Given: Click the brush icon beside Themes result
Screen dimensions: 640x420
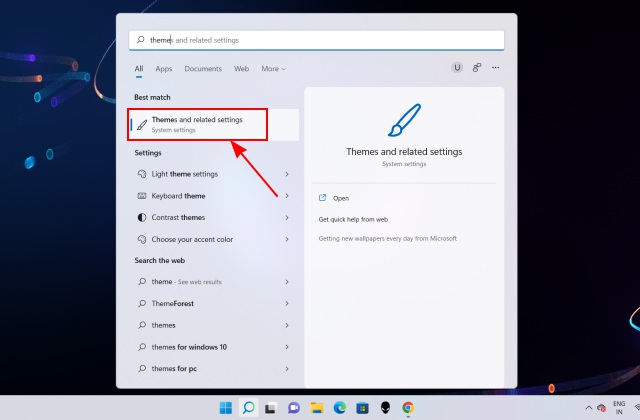Looking at the screenshot, I should [x=142, y=124].
